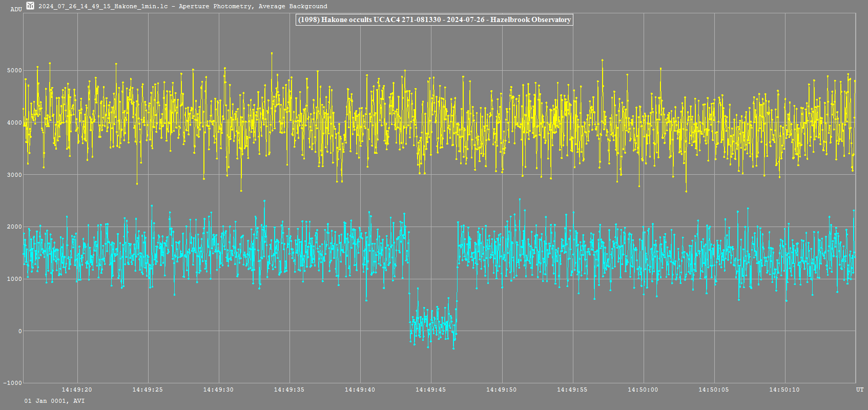Image resolution: width=868 pixels, height=410 pixels.
Task: Click the '01 Jan 0001, AVI' footer text
Action: [55, 401]
